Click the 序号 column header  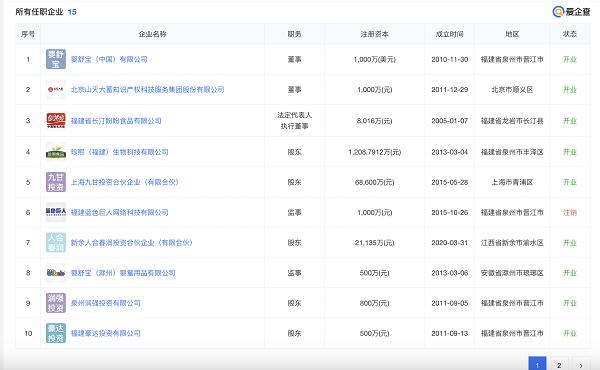click(28, 34)
